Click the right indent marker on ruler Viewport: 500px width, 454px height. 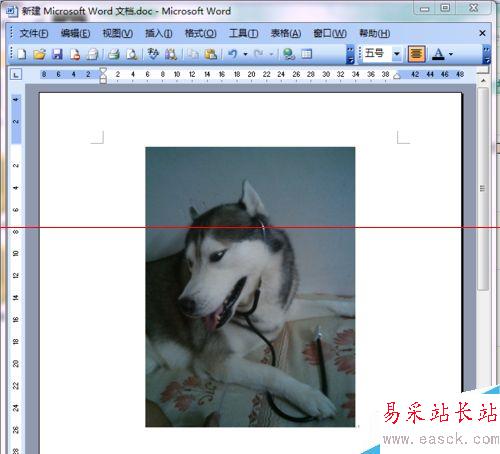pyautogui.click(x=397, y=76)
